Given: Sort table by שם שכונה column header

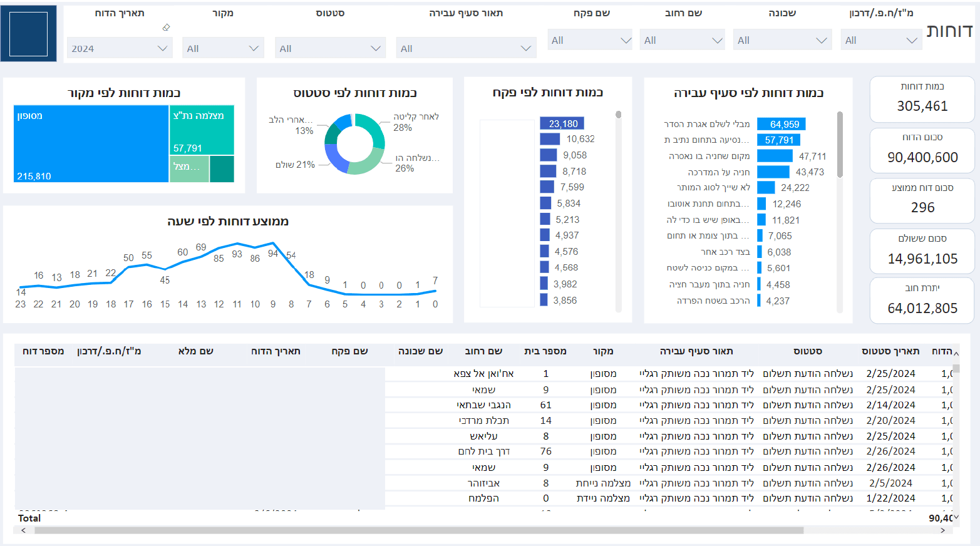Looking at the screenshot, I should (421, 351).
